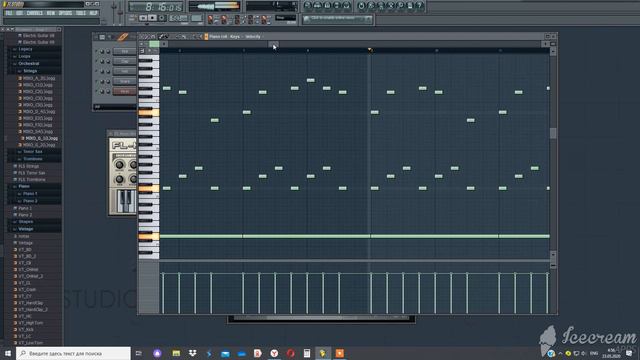Select the FLS Strings preset in browser
The width and height of the screenshot is (640, 360).
(x=29, y=167)
